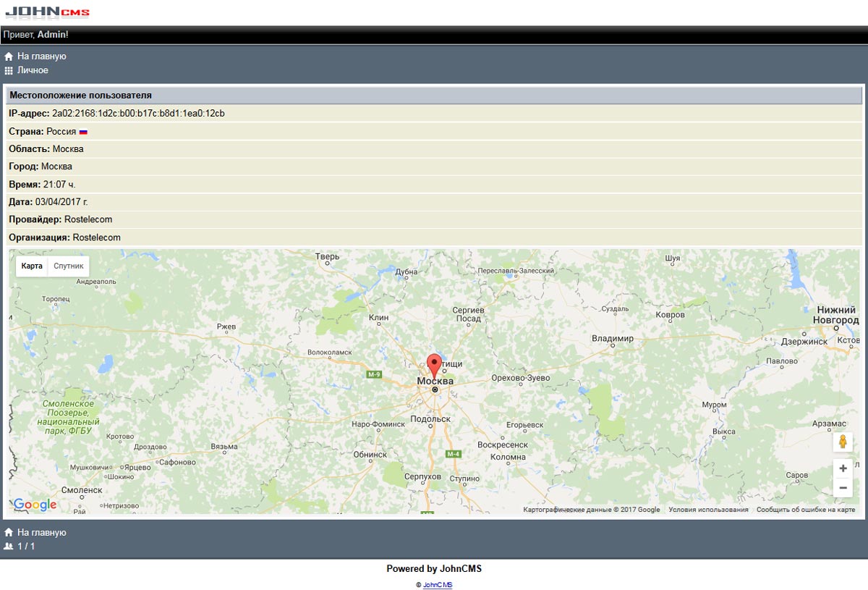868x590 pixels.
Task: Click the Google logo on the map
Action: coord(35,505)
